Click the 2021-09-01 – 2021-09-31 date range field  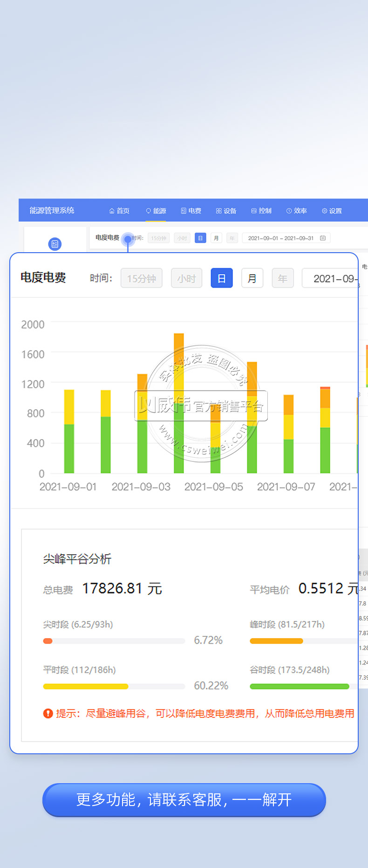tap(286, 238)
